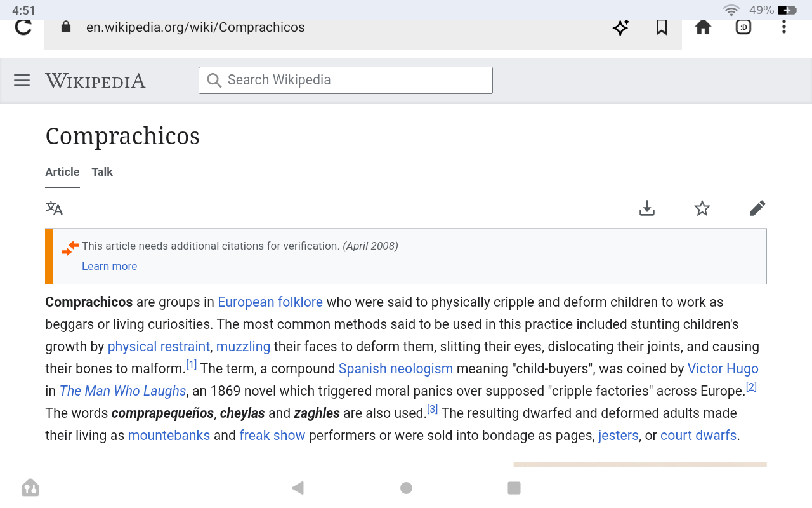
Task: Click the Learn more link
Action: [x=109, y=266]
